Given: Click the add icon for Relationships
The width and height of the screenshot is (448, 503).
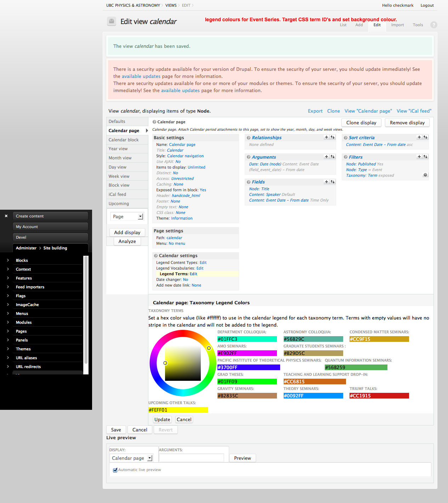Looking at the screenshot, I should pyautogui.click(x=327, y=137).
